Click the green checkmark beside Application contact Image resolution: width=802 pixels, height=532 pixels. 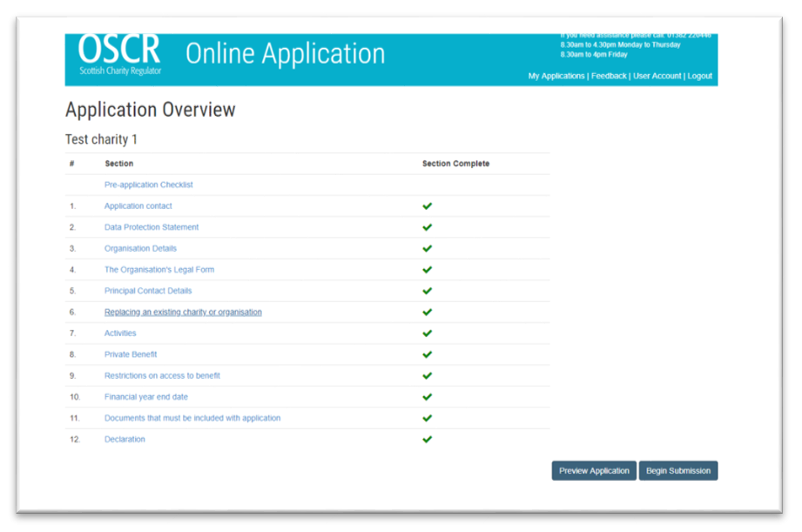[x=427, y=205]
